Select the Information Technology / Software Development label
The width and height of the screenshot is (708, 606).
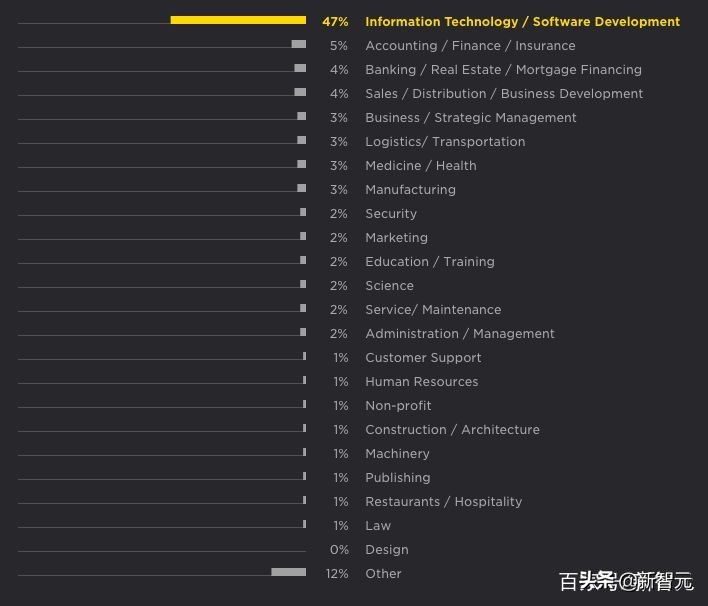point(522,22)
